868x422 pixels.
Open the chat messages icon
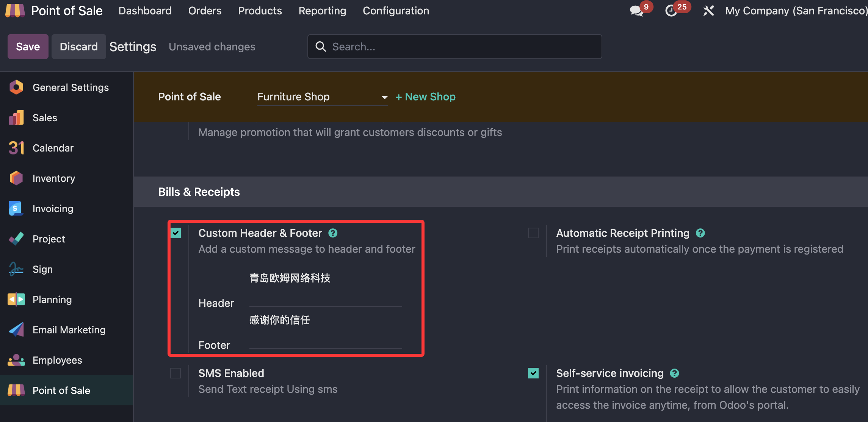[637, 11]
